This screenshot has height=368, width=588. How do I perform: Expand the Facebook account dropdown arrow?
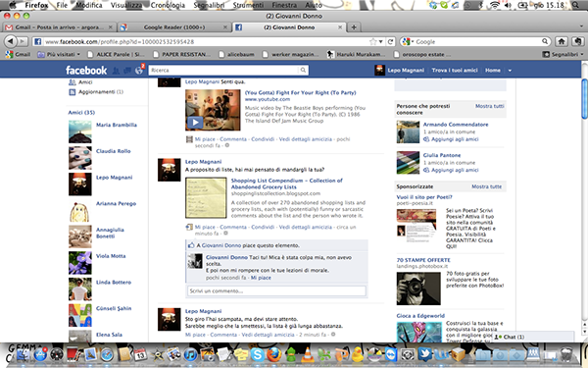tap(510, 71)
